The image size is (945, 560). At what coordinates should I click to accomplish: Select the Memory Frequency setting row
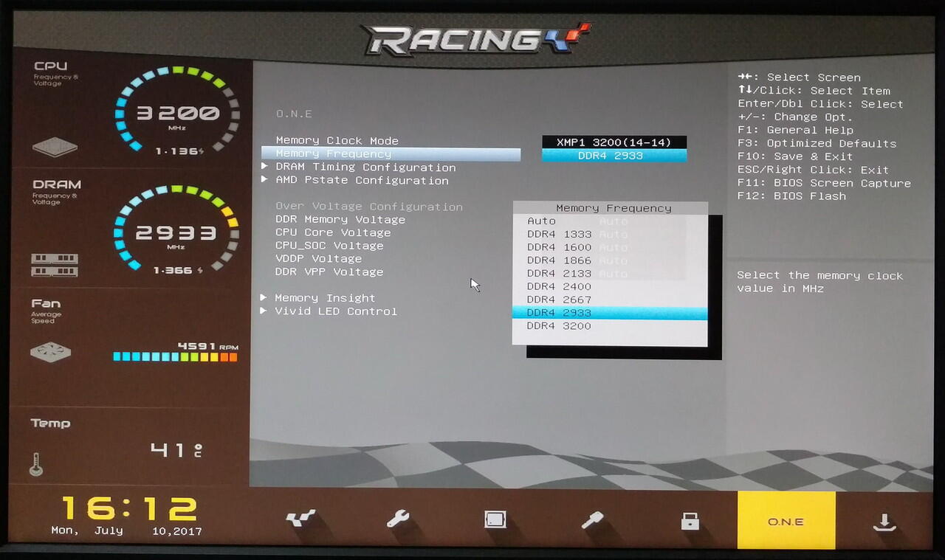(x=391, y=154)
